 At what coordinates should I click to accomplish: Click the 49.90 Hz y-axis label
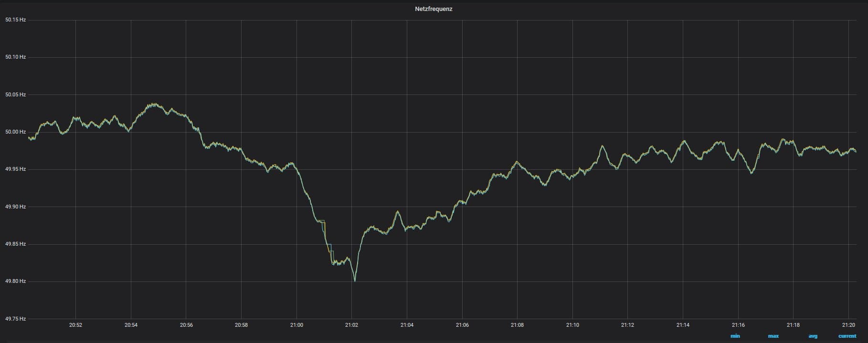click(x=15, y=207)
